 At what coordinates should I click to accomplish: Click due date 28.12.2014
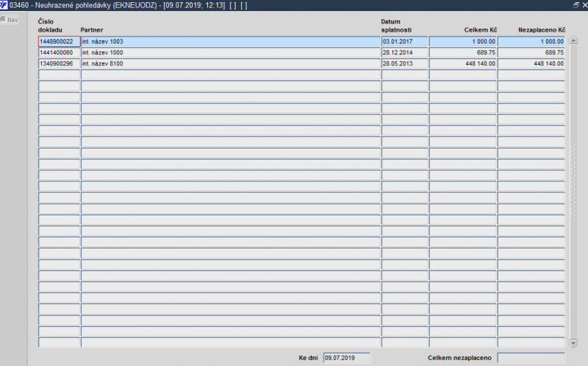click(x=405, y=52)
